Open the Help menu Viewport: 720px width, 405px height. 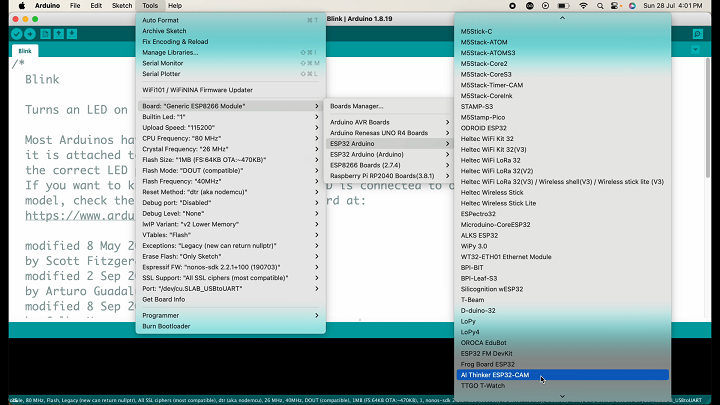click(175, 6)
